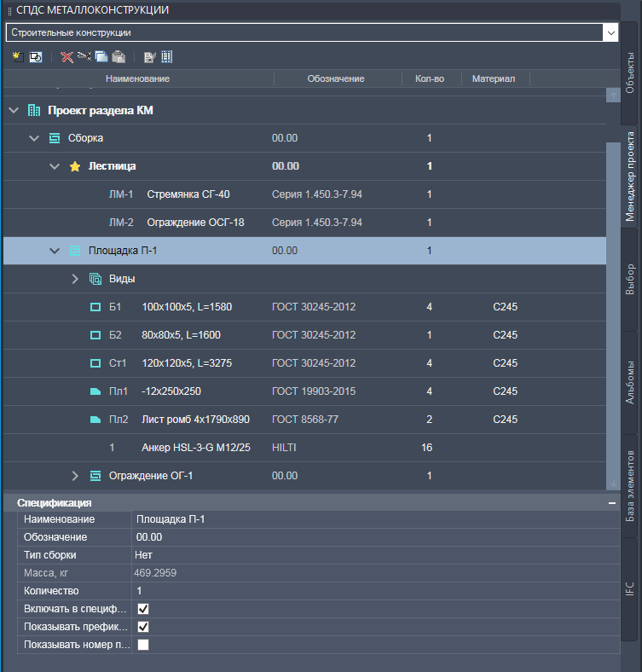642x672 pixels.
Task: Collapse the 'Лестница' tree node
Action: click(x=55, y=166)
